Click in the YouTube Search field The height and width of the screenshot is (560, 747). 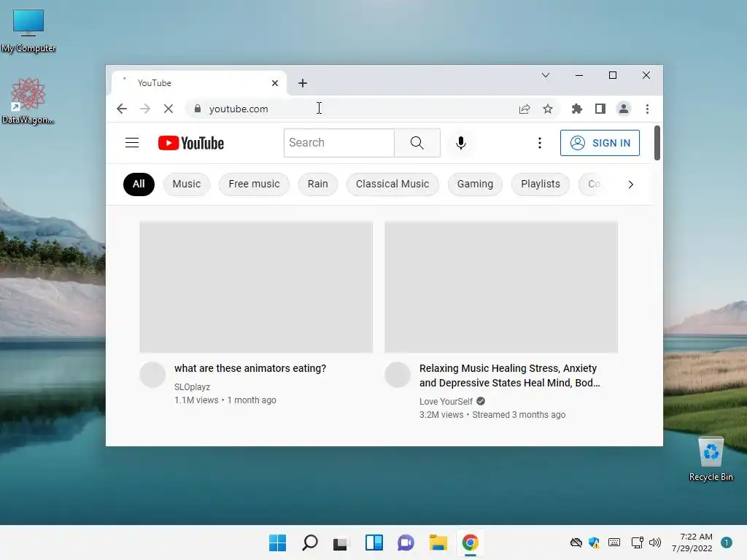(339, 143)
